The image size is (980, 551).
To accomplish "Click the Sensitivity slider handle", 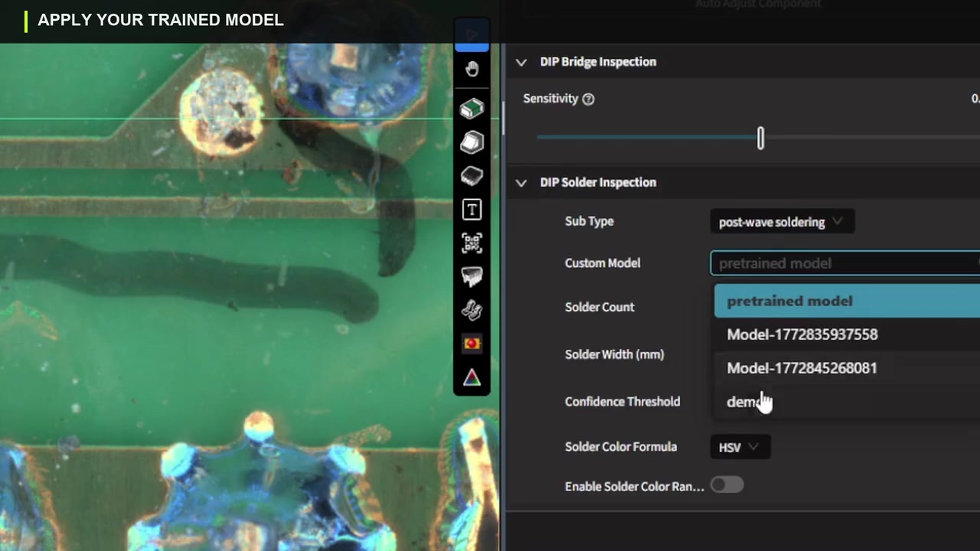I will pos(760,139).
